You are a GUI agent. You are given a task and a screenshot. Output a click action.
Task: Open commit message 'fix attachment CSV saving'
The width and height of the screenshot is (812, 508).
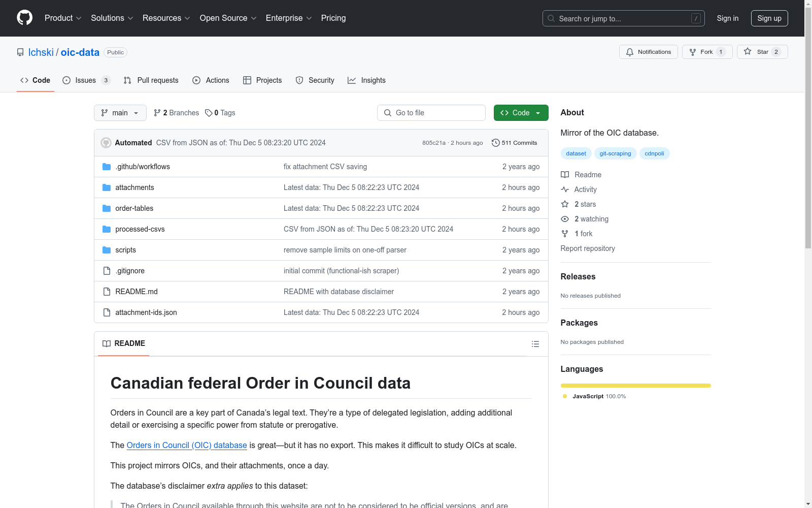tap(325, 167)
